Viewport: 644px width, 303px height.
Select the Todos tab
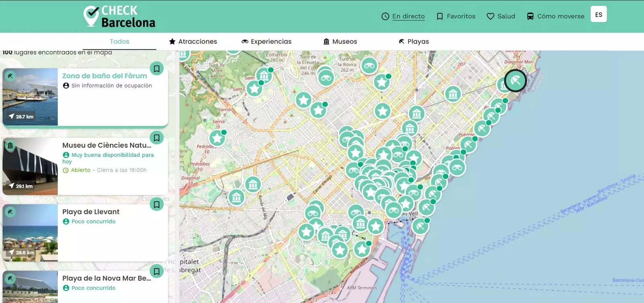point(120,41)
